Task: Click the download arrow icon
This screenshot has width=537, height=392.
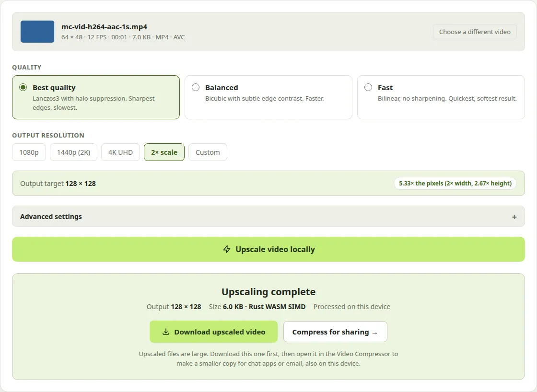Action: 166,332
